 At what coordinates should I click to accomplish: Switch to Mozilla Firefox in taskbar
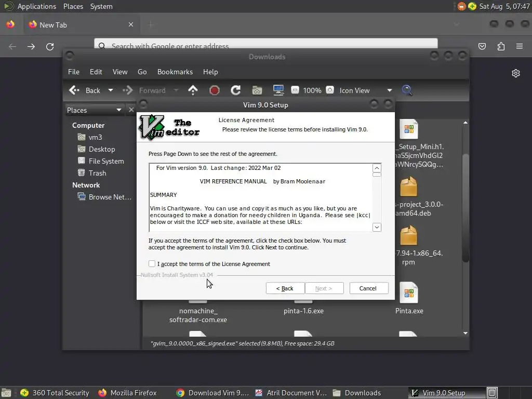point(128,393)
